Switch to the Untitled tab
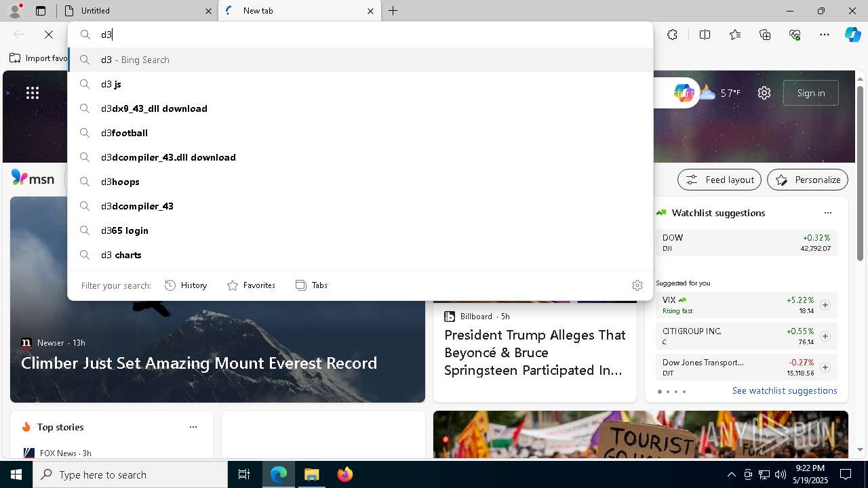 pyautogui.click(x=138, y=11)
